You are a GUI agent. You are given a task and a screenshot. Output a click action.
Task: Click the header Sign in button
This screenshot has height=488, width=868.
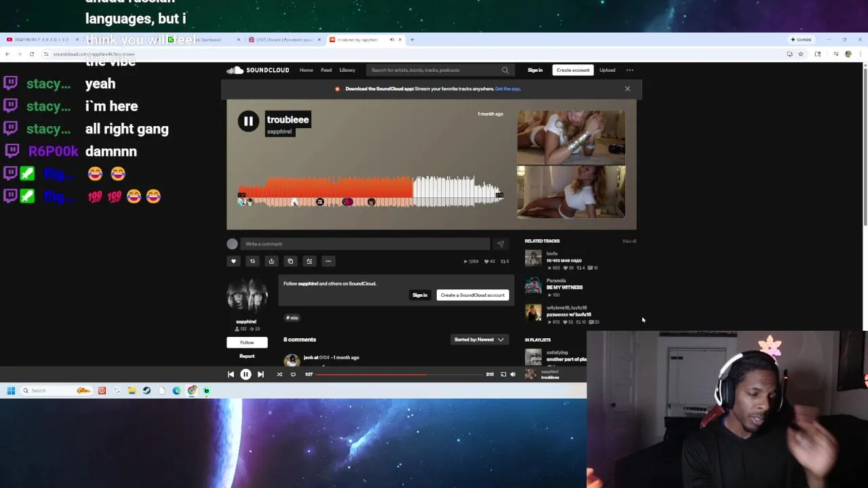click(535, 70)
